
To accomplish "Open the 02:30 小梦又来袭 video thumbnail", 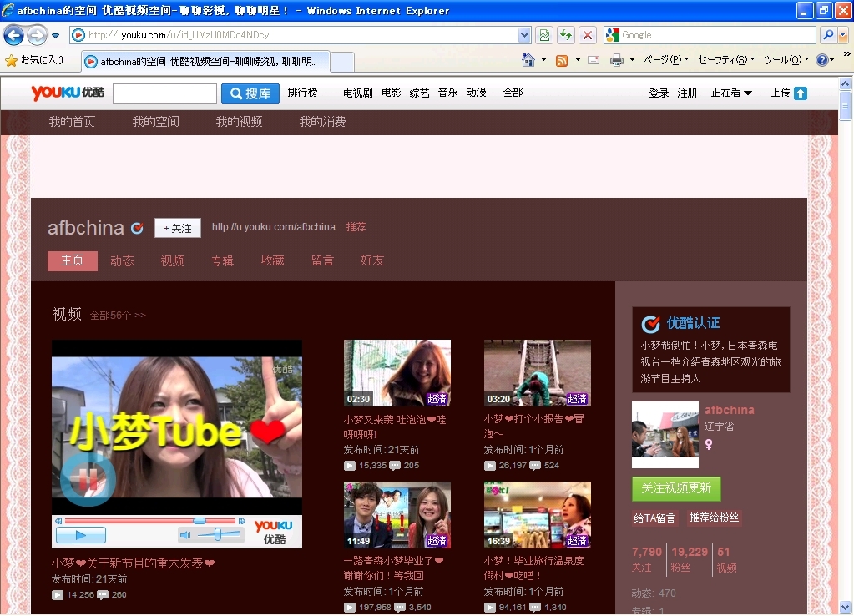I will [397, 373].
